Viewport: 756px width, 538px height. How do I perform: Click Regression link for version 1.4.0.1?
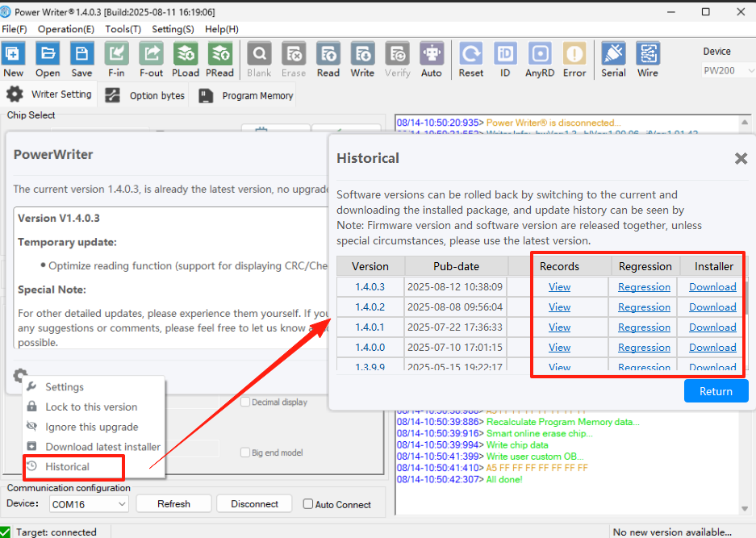pos(644,327)
